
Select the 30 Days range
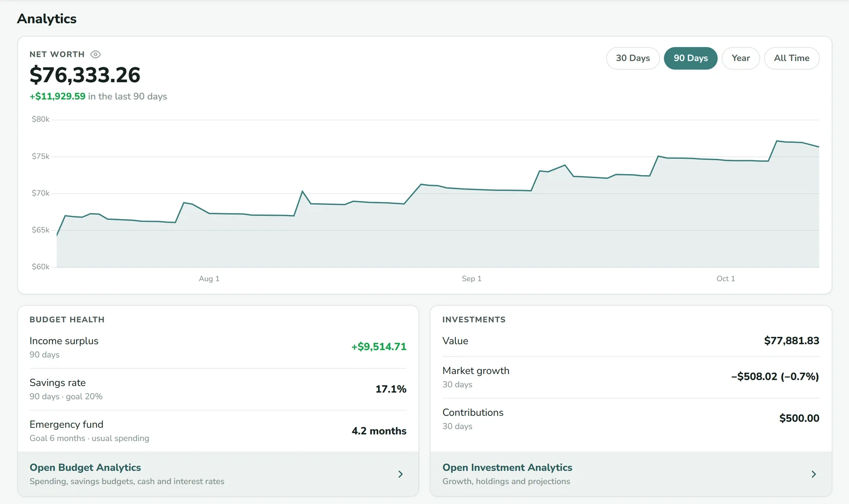click(633, 58)
